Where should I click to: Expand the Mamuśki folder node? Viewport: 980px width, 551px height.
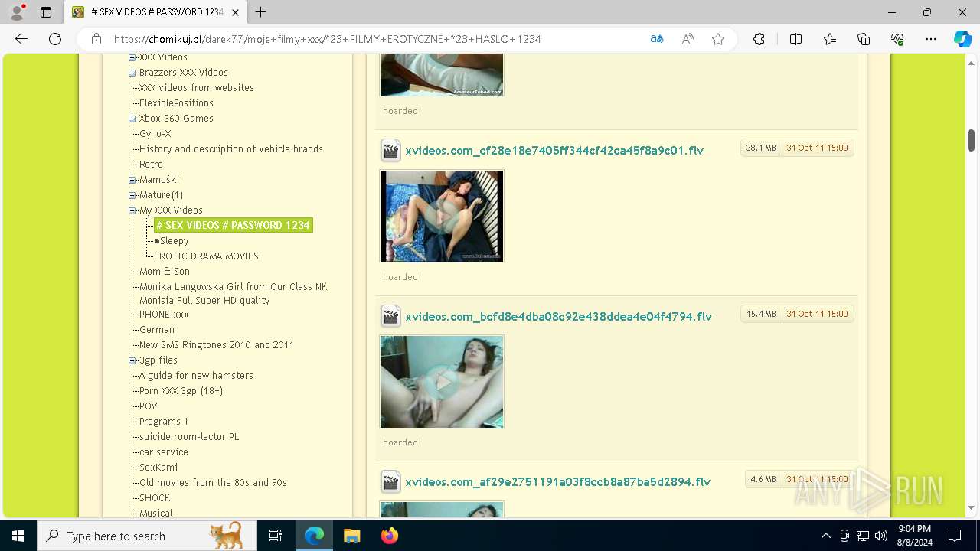(x=132, y=180)
